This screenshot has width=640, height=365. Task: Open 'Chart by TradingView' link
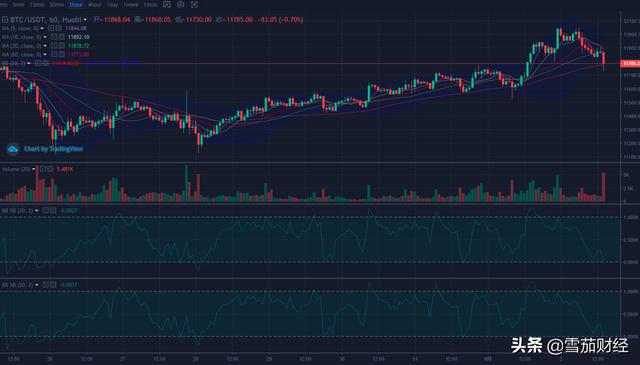pyautogui.click(x=53, y=149)
